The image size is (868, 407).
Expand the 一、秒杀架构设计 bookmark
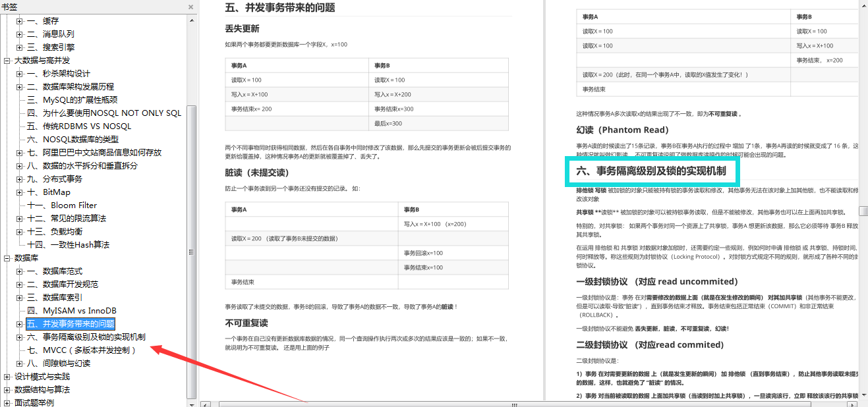(20, 74)
